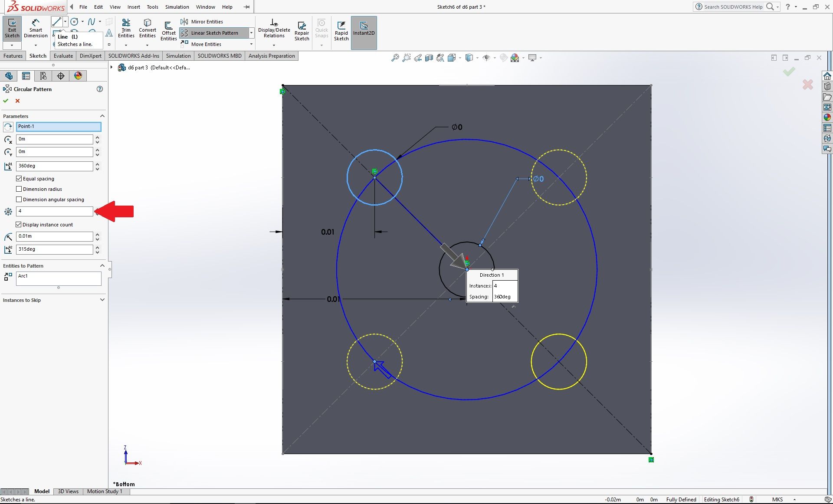Switch to Motion Study 1

[x=105, y=491]
